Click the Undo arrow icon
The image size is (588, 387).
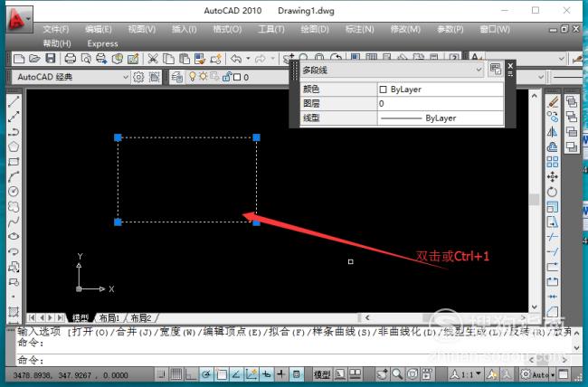tap(236, 59)
